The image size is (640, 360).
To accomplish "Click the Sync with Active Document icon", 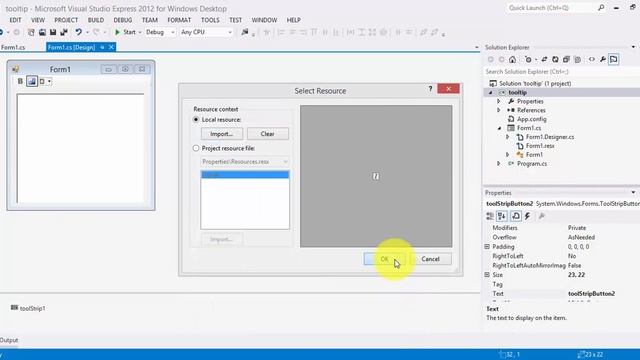I will tap(544, 60).
